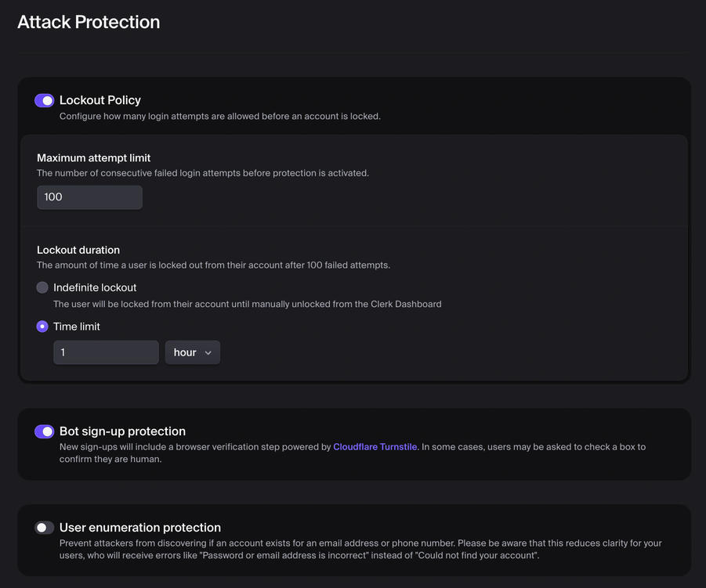Open the Cloudflare Turnstile link
Screen dimensions: 706x588
(375, 446)
